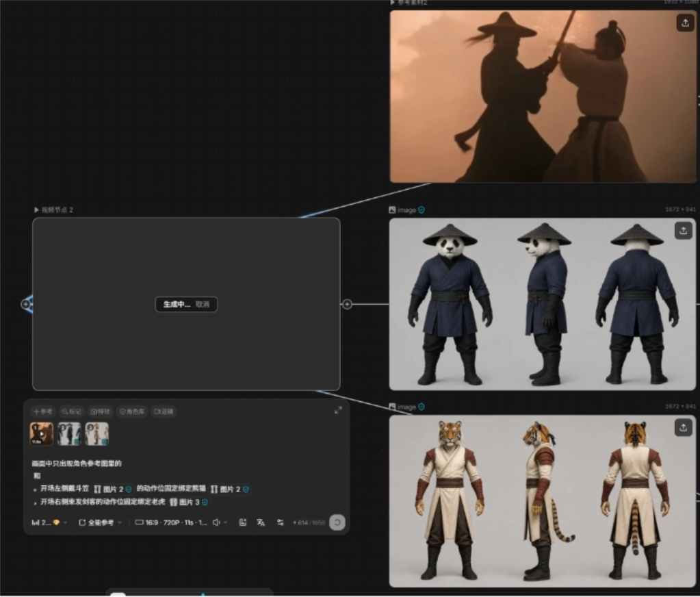Viewport: 700px width, 597px height.
Task: Open the model selector dropdown
Action: (49, 522)
